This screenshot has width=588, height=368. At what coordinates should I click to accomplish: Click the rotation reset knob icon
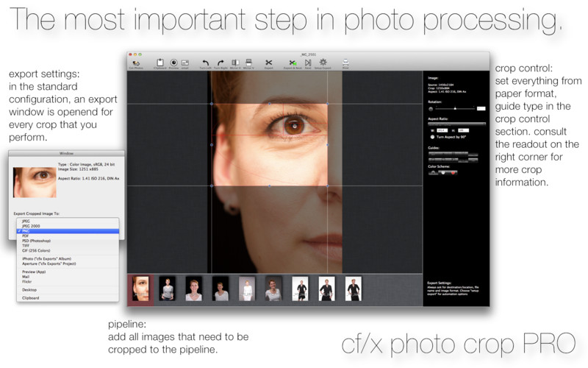(x=431, y=109)
